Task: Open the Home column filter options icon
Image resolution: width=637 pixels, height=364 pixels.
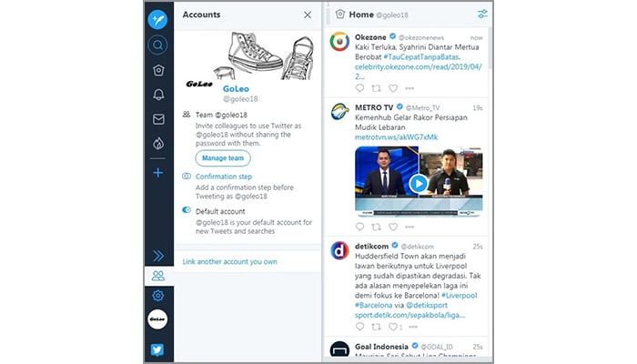Action: [x=482, y=14]
